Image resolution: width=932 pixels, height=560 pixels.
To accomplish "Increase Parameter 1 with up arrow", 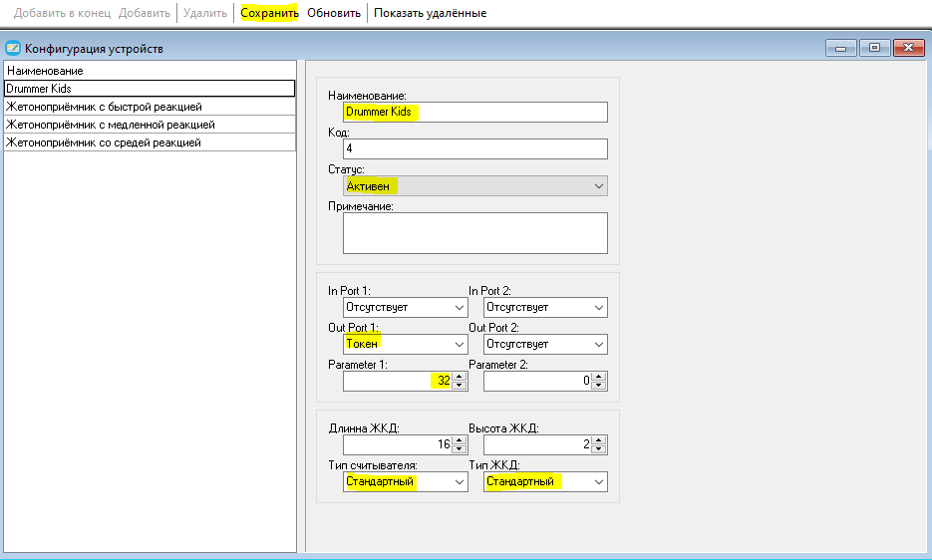I will [459, 377].
